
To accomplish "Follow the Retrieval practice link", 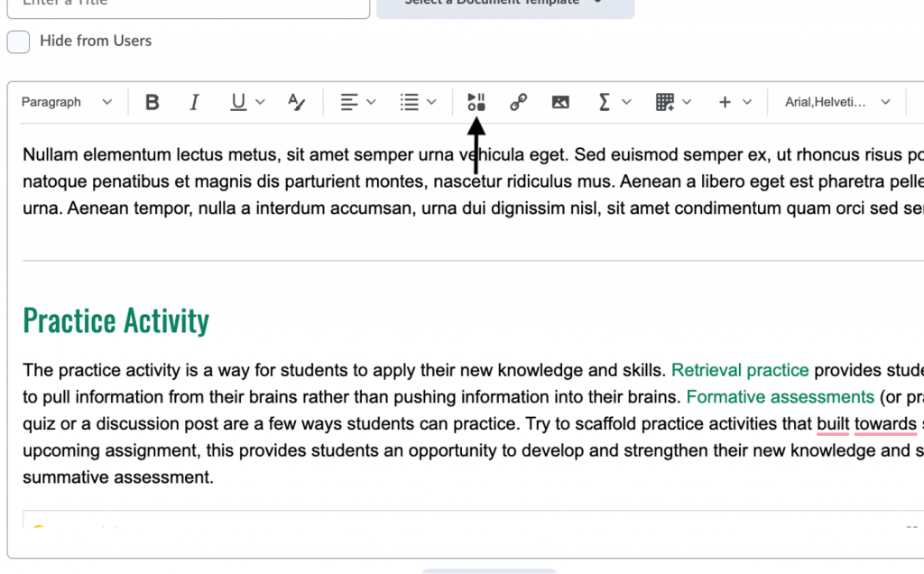I will click(x=740, y=370).
